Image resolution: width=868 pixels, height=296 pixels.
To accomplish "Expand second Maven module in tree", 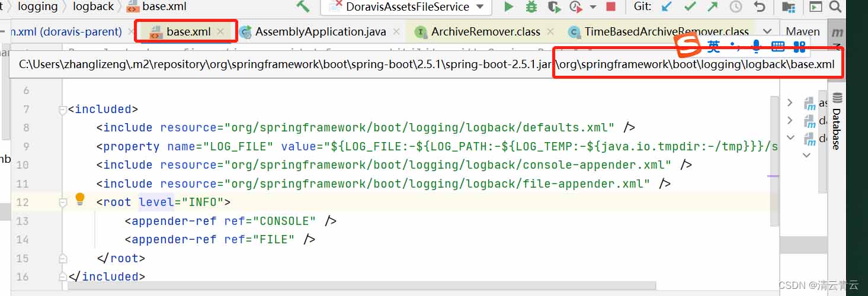I will [790, 120].
